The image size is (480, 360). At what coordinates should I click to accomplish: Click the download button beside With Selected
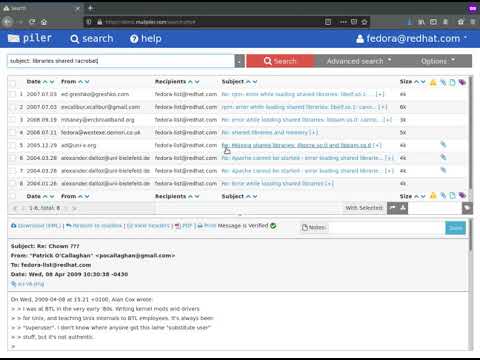click(403, 208)
